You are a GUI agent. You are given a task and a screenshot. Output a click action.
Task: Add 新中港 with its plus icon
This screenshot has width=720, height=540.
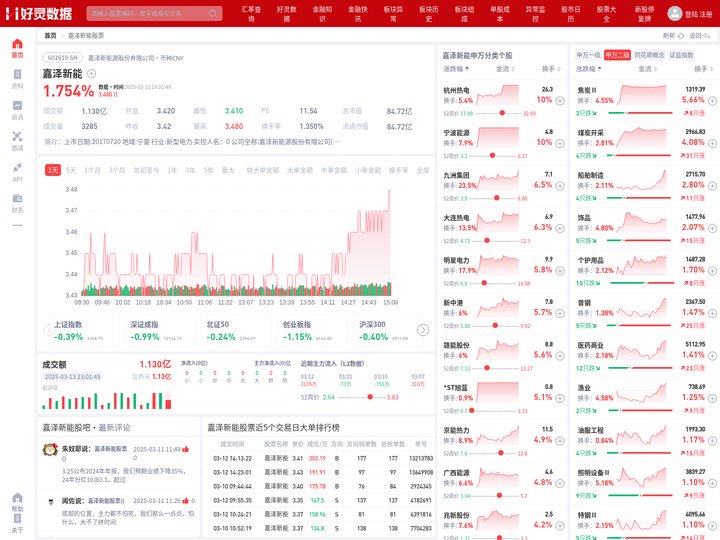coord(560,313)
